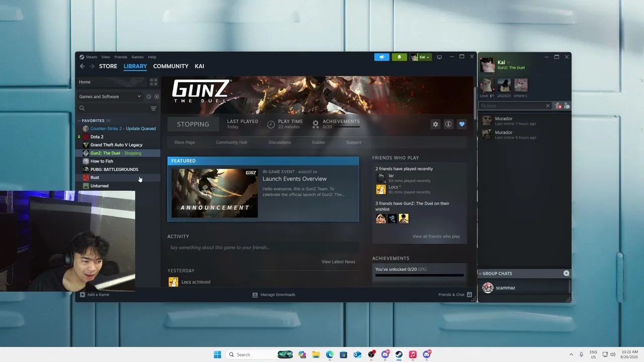The height and width of the screenshot is (362, 644).
Task: Click the Add a Friend icon
Action: point(567,106)
